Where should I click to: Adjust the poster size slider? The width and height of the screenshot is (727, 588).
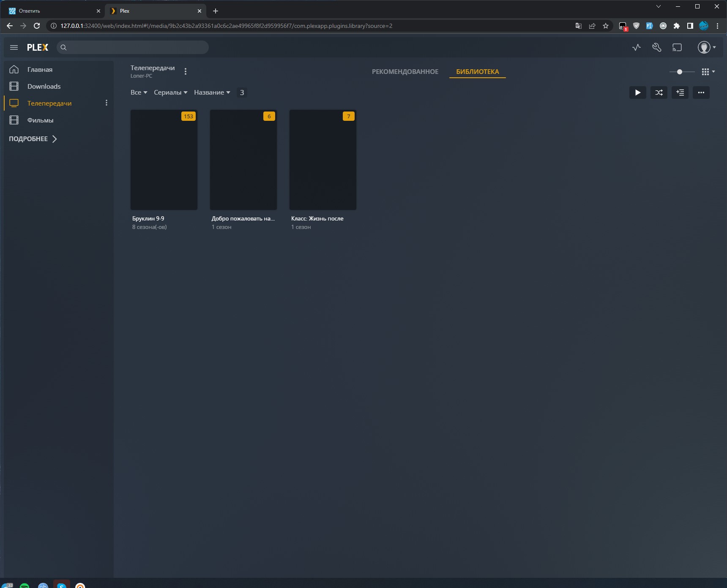pyautogui.click(x=679, y=72)
